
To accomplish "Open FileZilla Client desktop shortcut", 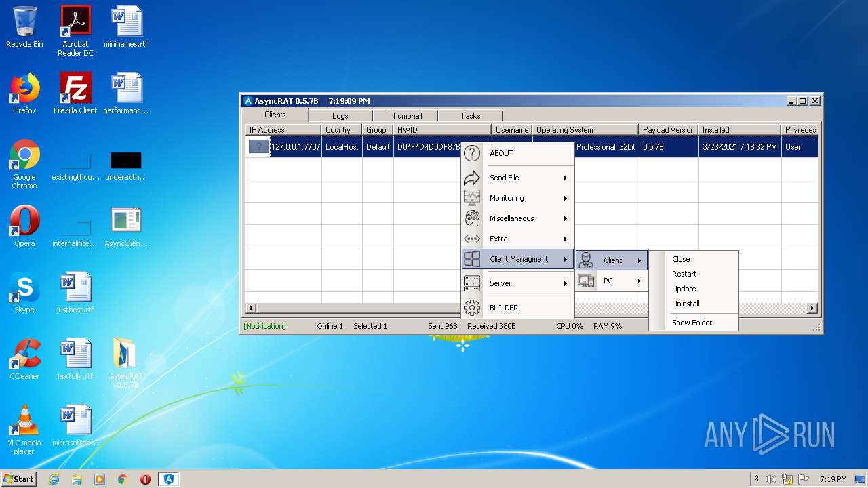I will (75, 94).
